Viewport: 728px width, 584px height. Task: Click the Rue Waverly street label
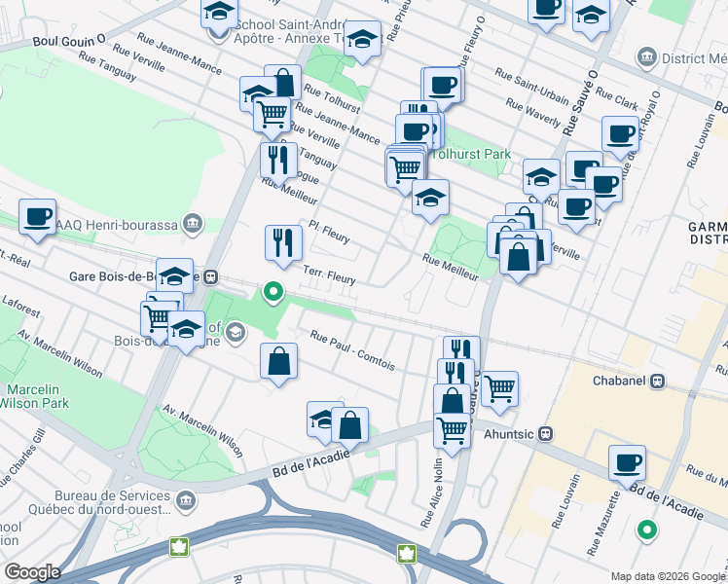pos(533,113)
